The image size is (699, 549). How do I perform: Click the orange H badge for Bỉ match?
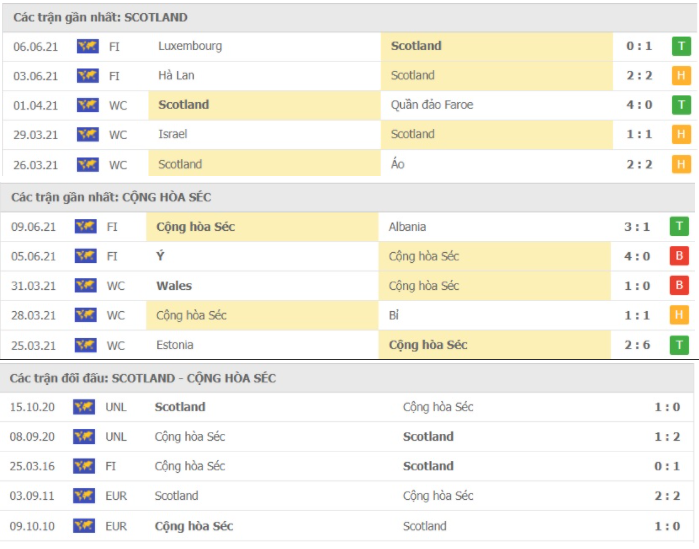[679, 315]
